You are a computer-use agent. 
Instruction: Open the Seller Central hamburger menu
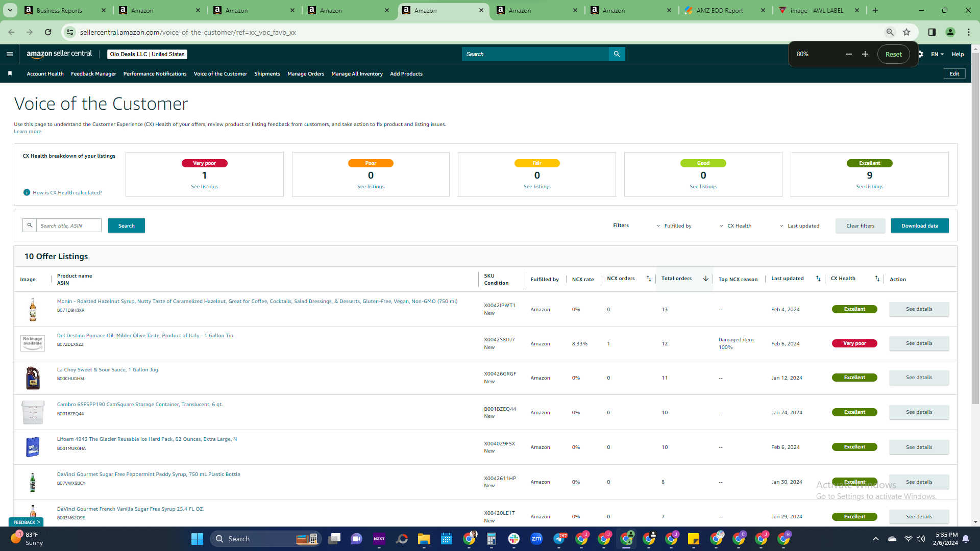click(x=10, y=54)
